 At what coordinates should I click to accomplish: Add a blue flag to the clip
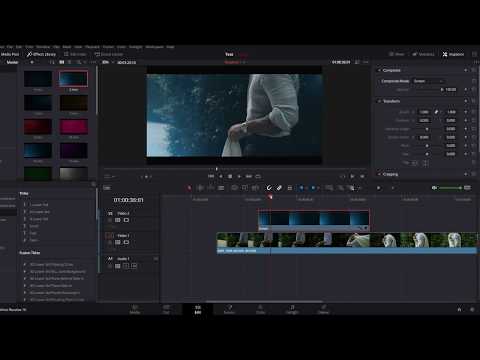tap(301, 188)
